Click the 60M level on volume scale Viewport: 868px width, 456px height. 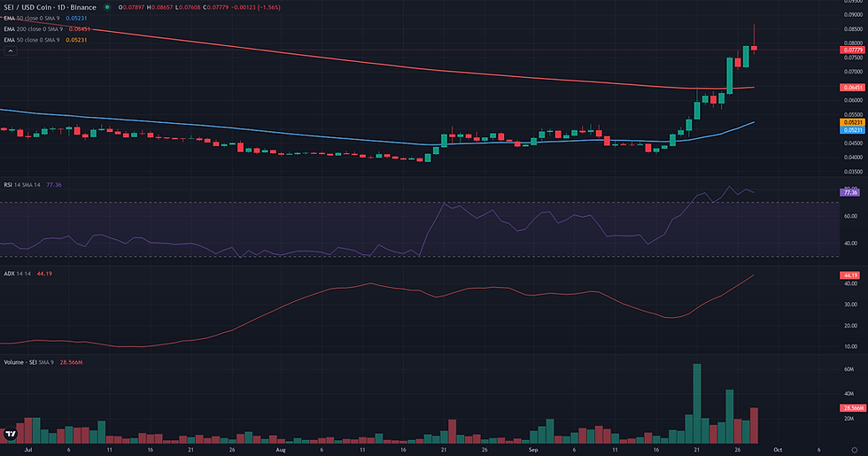pos(849,370)
